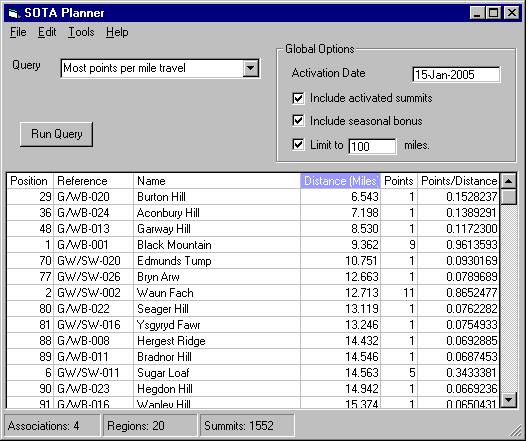Click the Activation Date input field
This screenshot has height=441, width=530.
click(x=456, y=74)
